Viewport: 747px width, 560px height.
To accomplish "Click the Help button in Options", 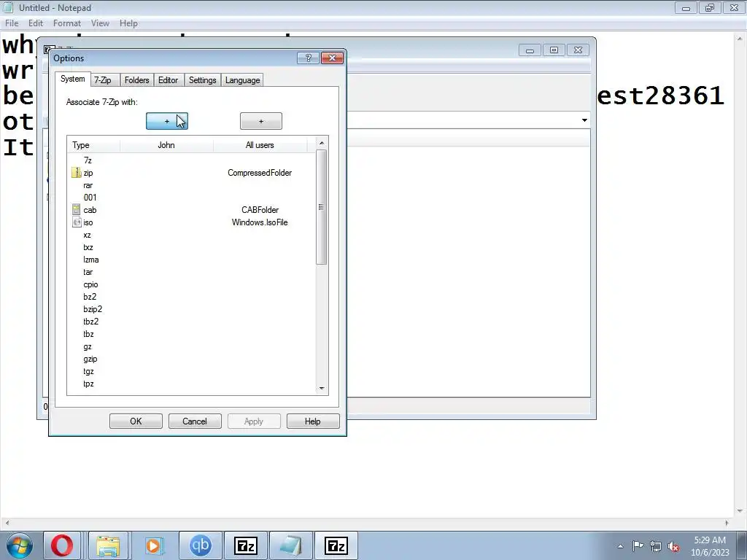I will [313, 421].
